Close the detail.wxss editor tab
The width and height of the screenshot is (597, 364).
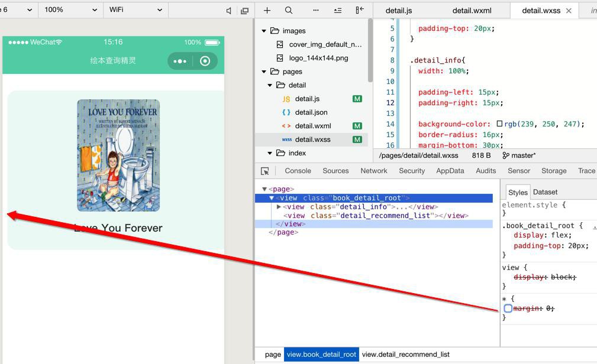point(569,11)
